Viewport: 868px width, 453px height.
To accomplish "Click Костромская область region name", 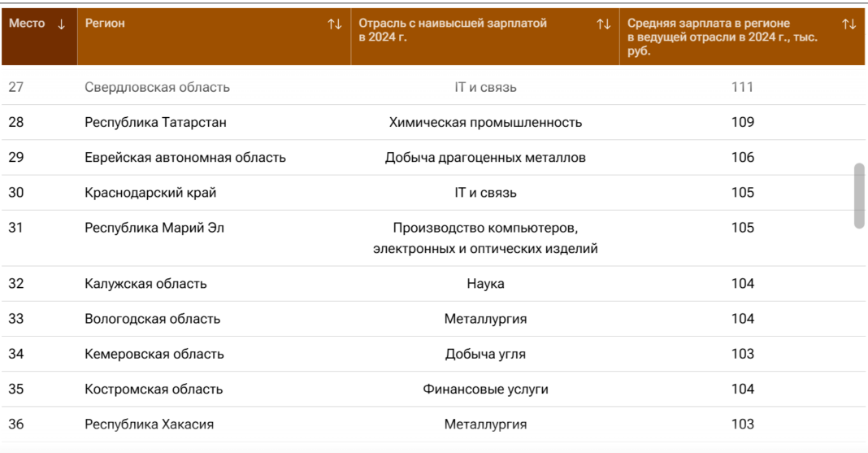I will pyautogui.click(x=154, y=389).
